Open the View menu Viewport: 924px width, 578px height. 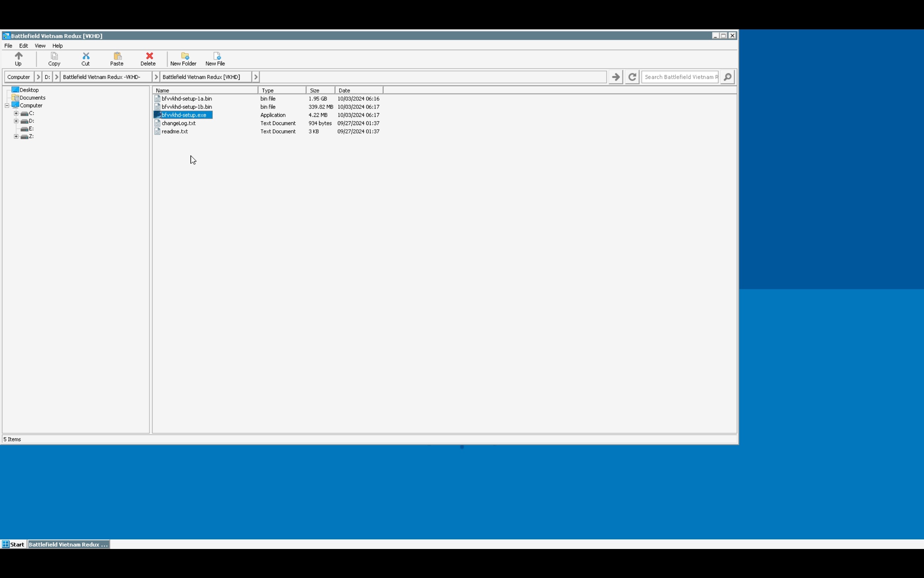40,46
